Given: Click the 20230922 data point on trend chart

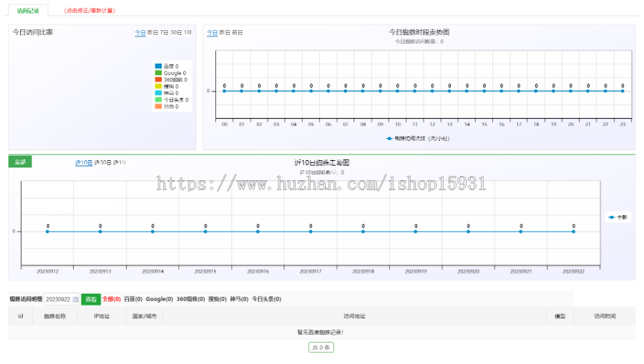Looking at the screenshot, I should click(x=573, y=232).
